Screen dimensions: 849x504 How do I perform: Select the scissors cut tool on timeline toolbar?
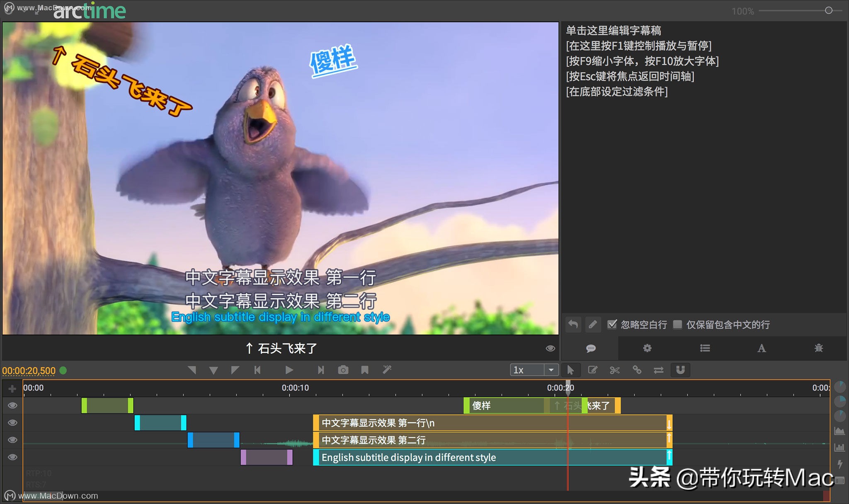pyautogui.click(x=614, y=370)
